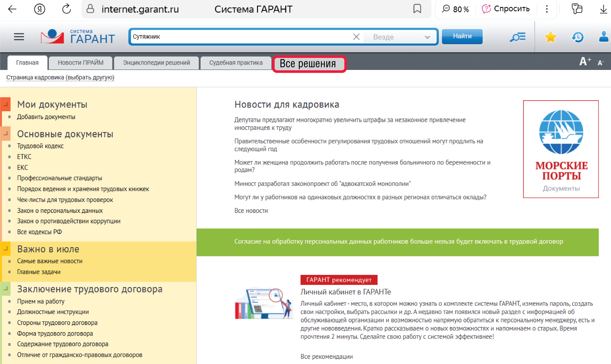Screen dimensions: 611x364
Task: Open the Везде search scope dropdown
Action: point(401,37)
